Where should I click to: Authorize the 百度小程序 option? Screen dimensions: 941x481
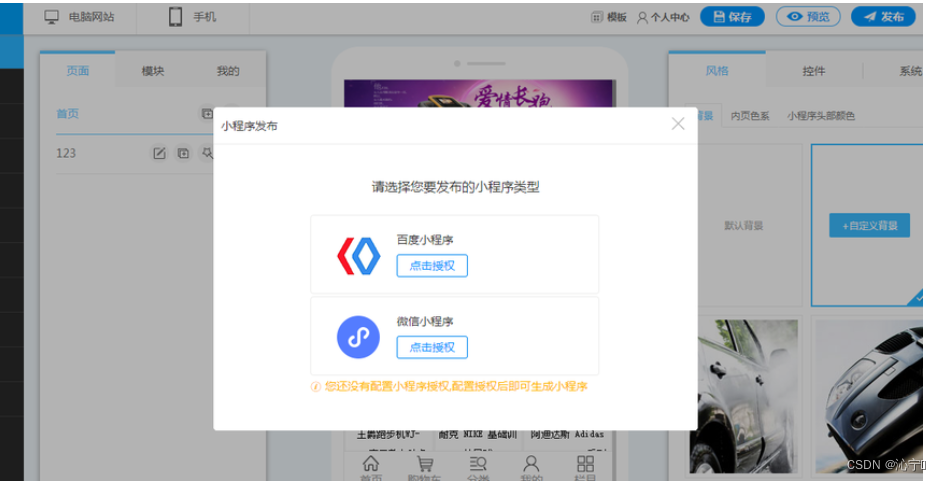pyautogui.click(x=431, y=265)
